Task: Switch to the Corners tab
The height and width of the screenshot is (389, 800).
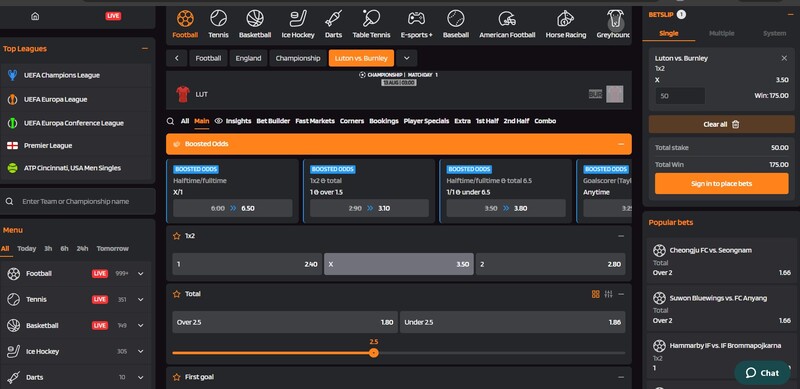Action: click(352, 121)
